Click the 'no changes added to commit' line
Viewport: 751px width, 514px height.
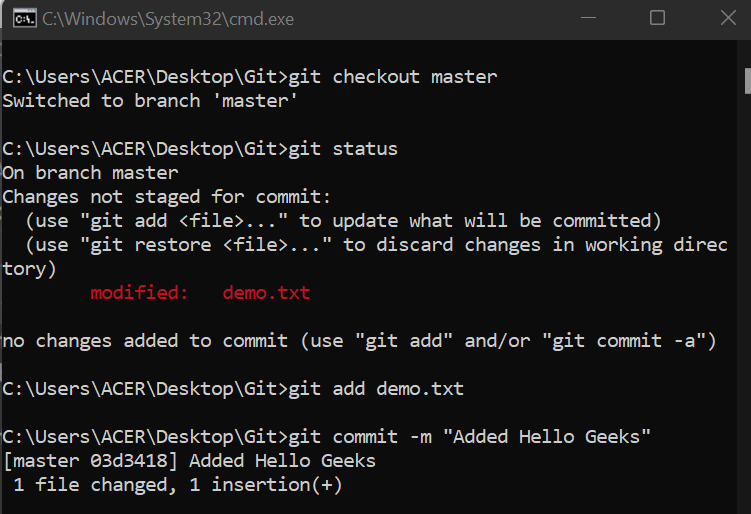click(x=359, y=341)
